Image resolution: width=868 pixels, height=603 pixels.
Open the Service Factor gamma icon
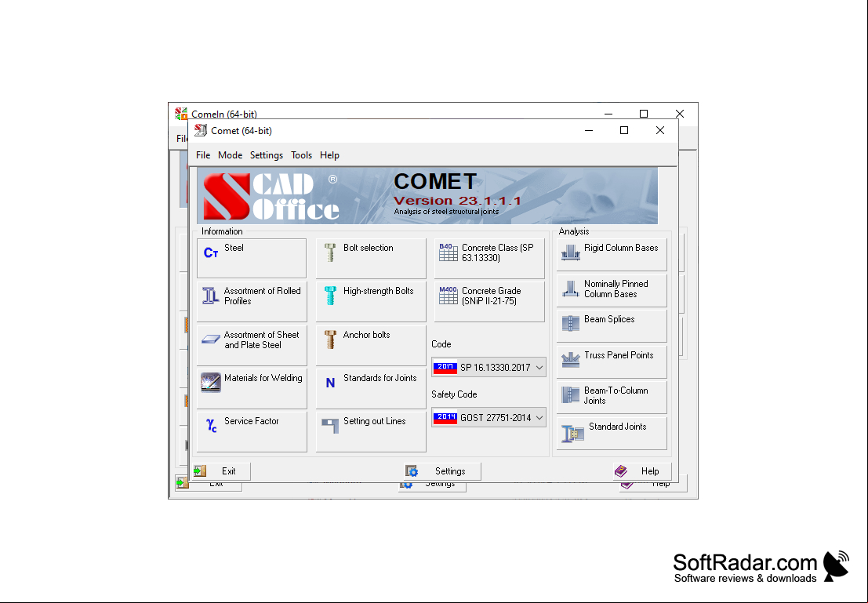coord(212,425)
